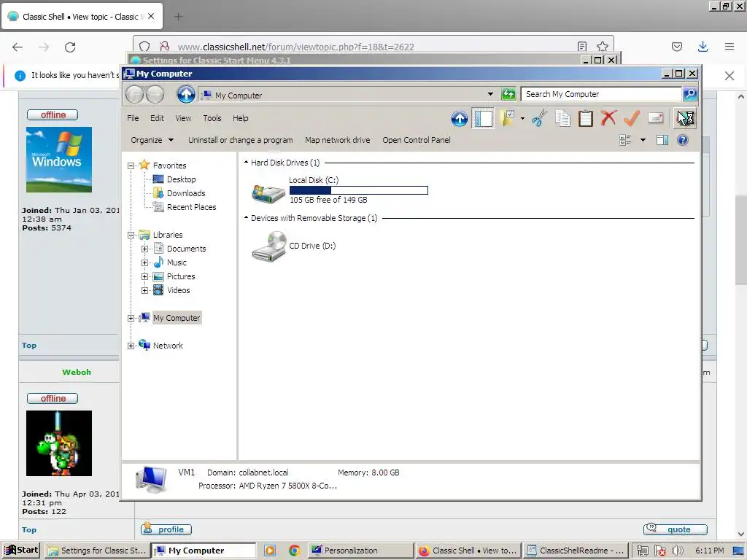Viewport: 747px width, 560px height.
Task: Open the View menu
Action: [183, 118]
